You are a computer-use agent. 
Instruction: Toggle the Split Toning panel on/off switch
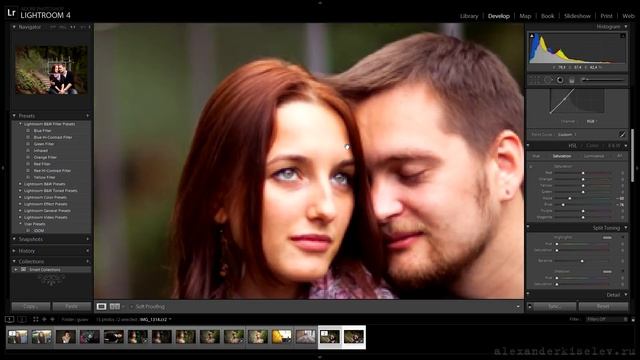(528, 227)
